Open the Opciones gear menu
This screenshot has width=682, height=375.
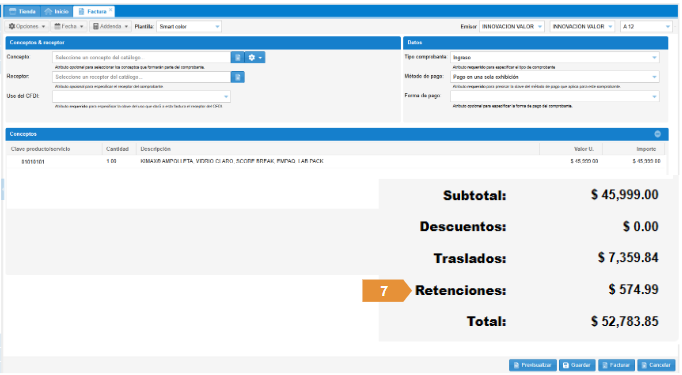click(x=27, y=27)
